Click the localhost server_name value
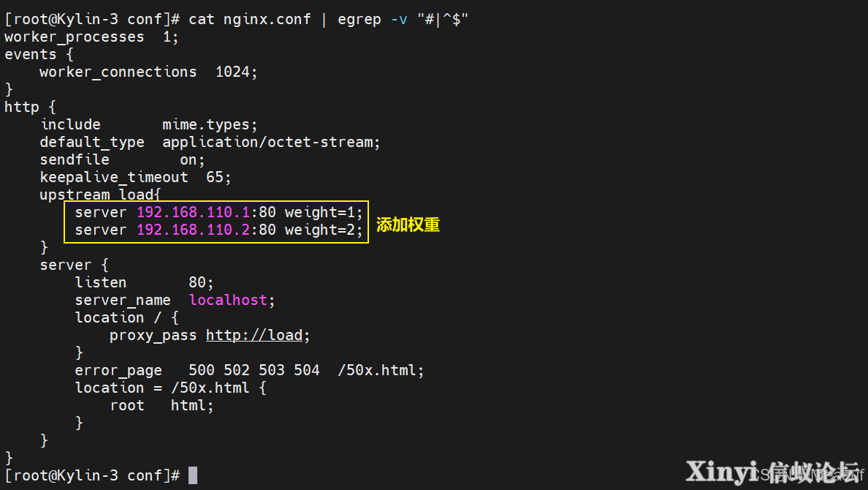Image resolution: width=868 pixels, height=490 pixels. pos(228,300)
